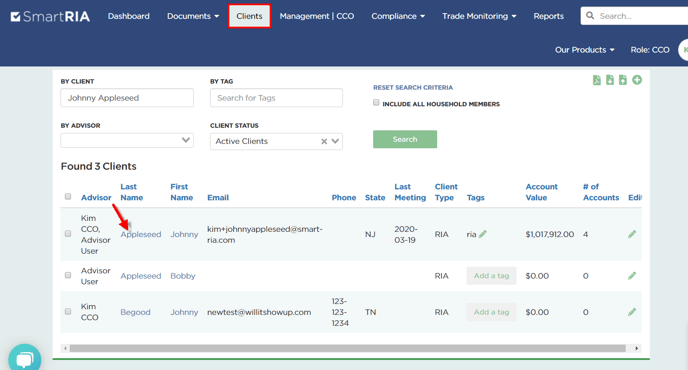Click the 2020-03-19 last meeting date
The image size is (688, 370).
[x=405, y=234]
